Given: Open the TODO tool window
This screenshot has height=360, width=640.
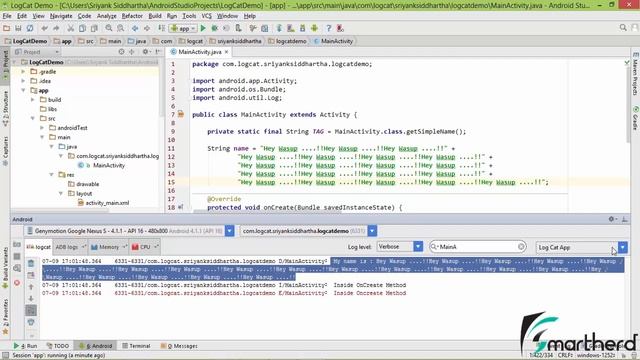Looking at the screenshot, I should [x=58, y=346].
